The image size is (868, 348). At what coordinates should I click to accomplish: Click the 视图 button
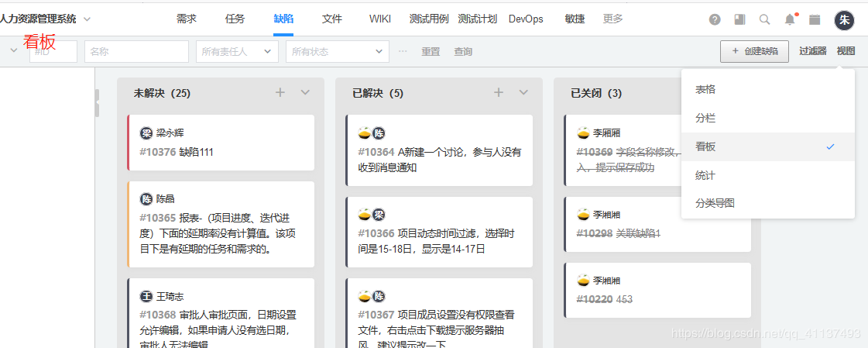point(846,51)
